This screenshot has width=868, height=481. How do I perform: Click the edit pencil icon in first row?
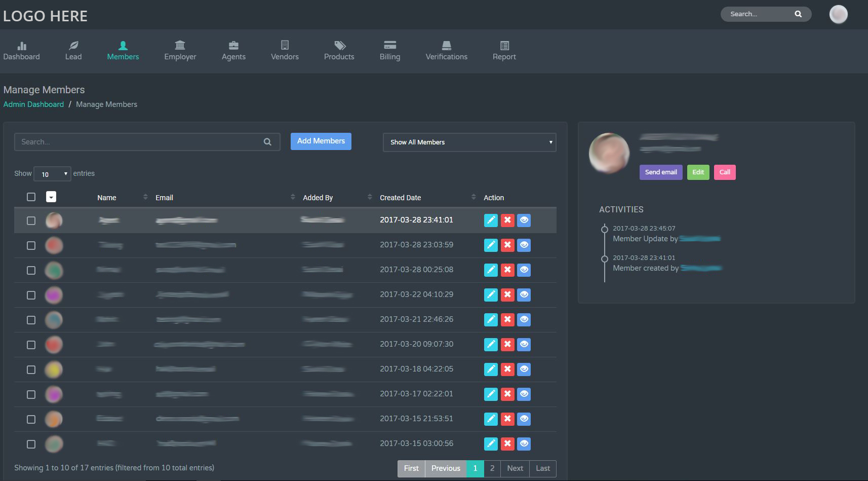click(x=491, y=220)
